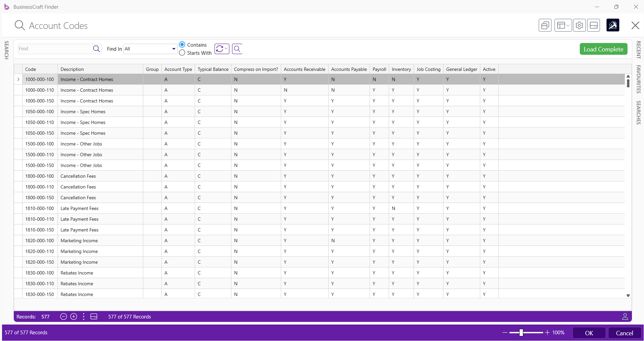The height and width of the screenshot is (341, 644).
Task: Select the Starts With radio button
Action: pyautogui.click(x=182, y=53)
